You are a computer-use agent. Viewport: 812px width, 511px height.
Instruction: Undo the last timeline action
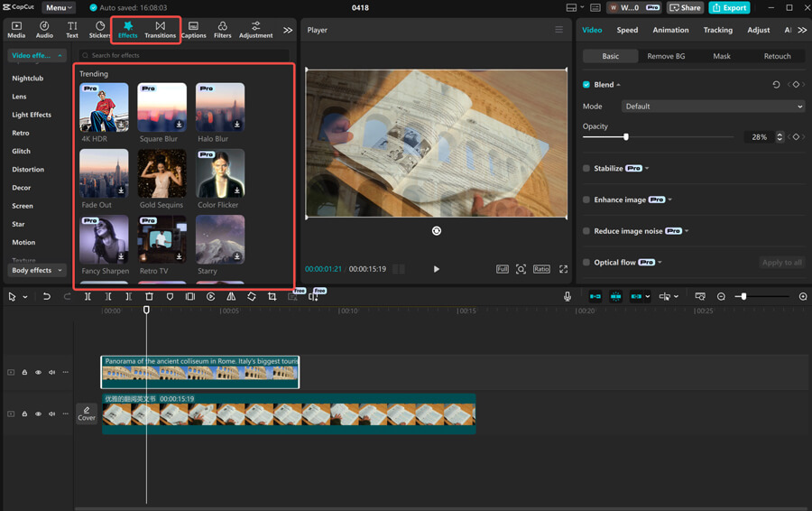point(47,296)
